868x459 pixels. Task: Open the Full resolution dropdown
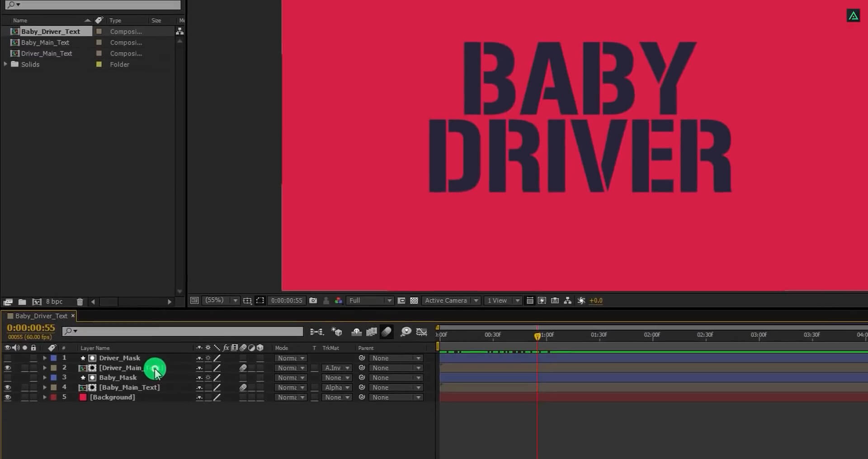[370, 300]
